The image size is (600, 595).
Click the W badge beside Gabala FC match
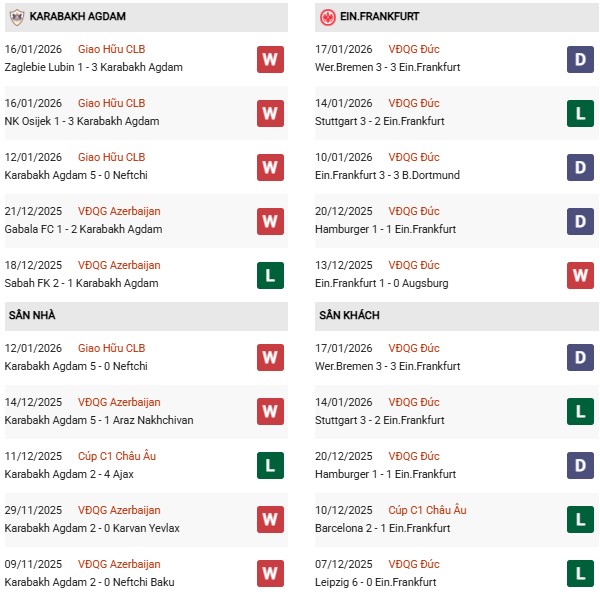click(269, 221)
